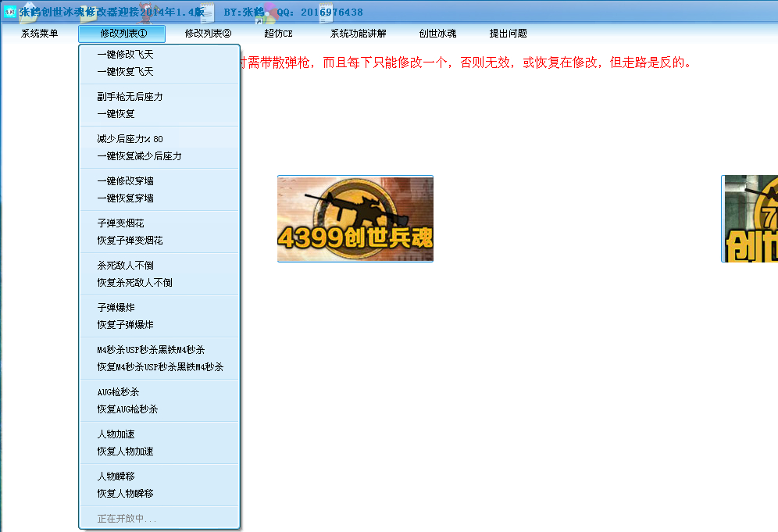Open the 系统功能讲解 menu
Viewport: 778px width, 532px height.
click(x=359, y=34)
